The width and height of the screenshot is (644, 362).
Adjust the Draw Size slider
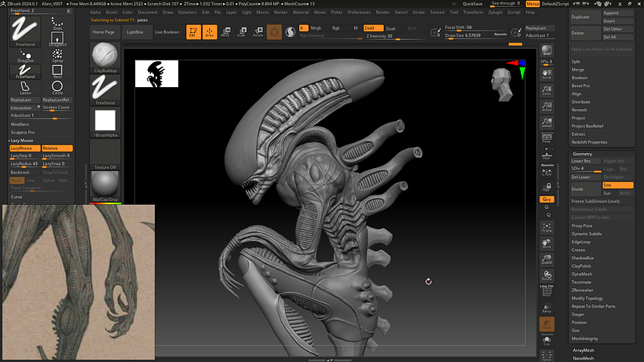(x=477, y=35)
